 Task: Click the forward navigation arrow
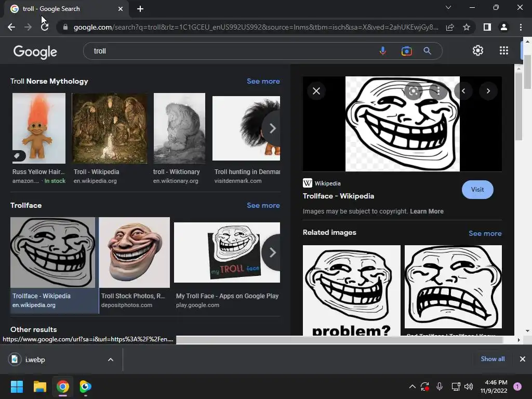tap(28, 27)
